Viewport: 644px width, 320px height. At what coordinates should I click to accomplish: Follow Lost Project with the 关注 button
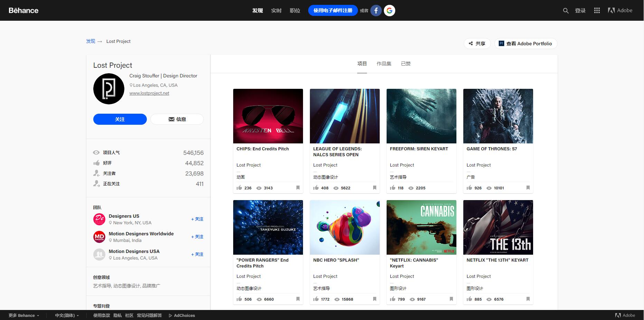(120, 119)
